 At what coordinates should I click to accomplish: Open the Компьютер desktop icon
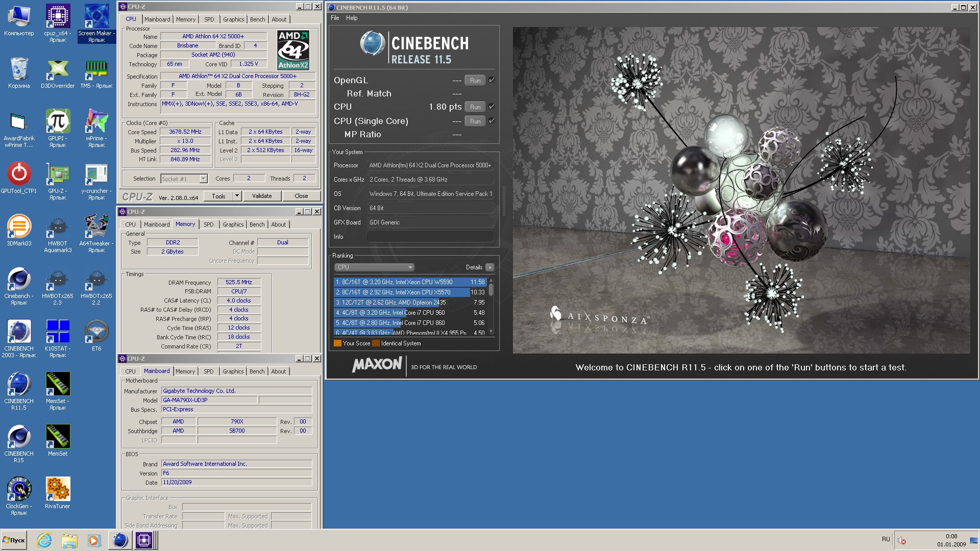click(x=19, y=20)
